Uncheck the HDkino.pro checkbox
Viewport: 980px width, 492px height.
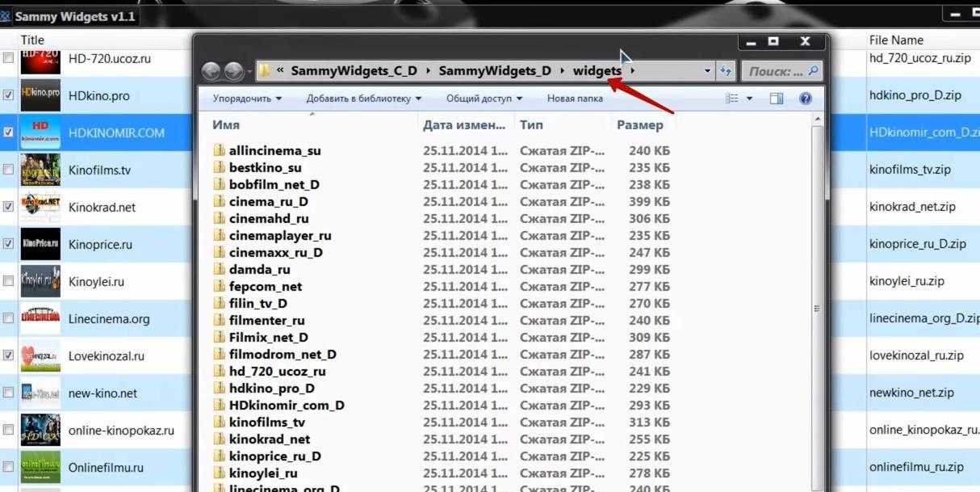(x=9, y=95)
